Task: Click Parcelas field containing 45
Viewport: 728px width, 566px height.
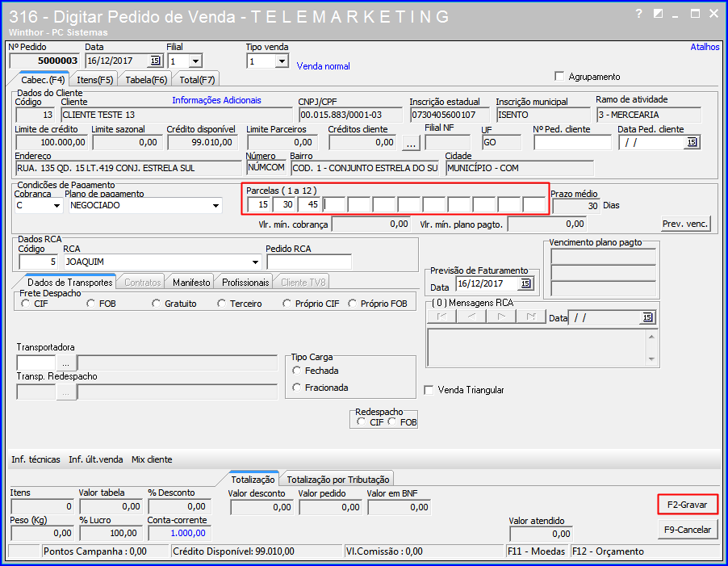Action: click(x=309, y=204)
